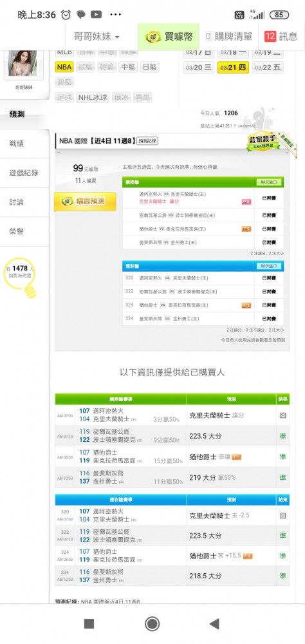Click the coin icon beside 買噱幣
This screenshot has height=644, width=305.
(154, 37)
